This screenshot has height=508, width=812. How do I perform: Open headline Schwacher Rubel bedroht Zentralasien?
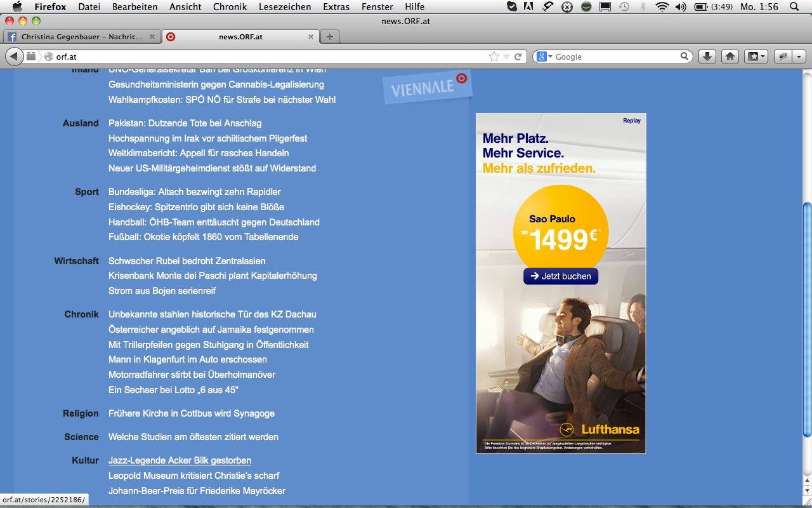click(x=187, y=261)
